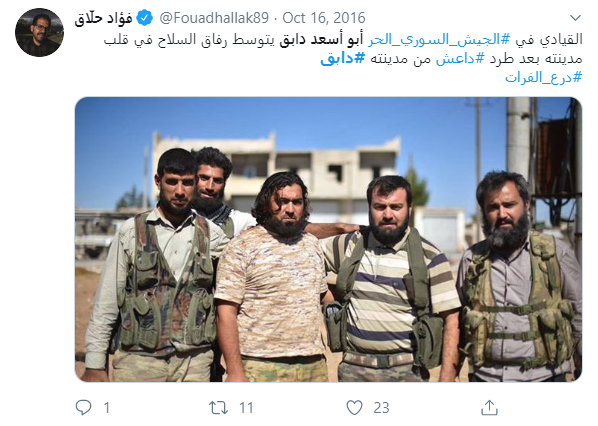This screenshot has height=426, width=598.
Task: Open hashtag #درع_الفرات
Action: (x=544, y=77)
